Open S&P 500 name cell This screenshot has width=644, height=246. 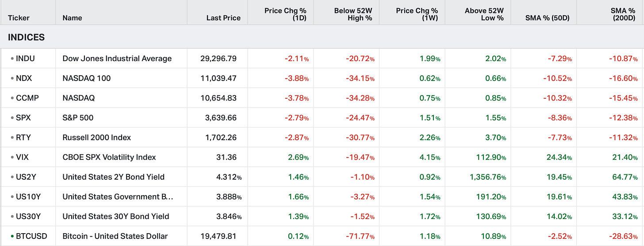pos(78,118)
